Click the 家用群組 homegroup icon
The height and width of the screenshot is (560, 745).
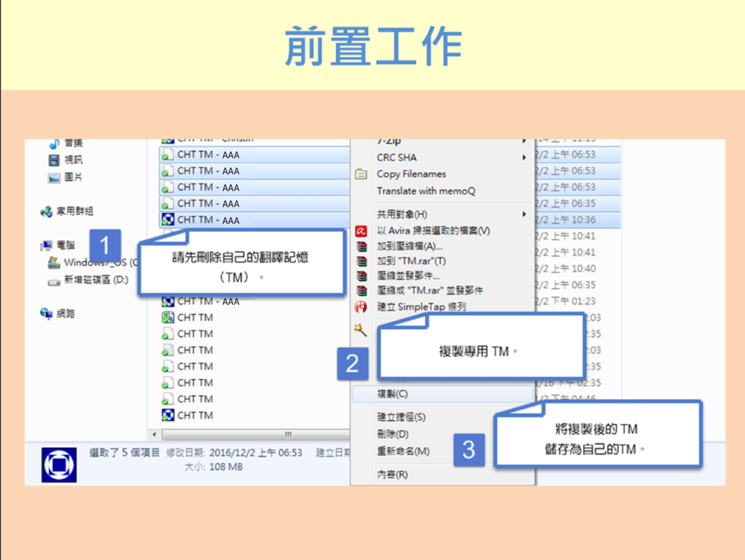pos(47,211)
